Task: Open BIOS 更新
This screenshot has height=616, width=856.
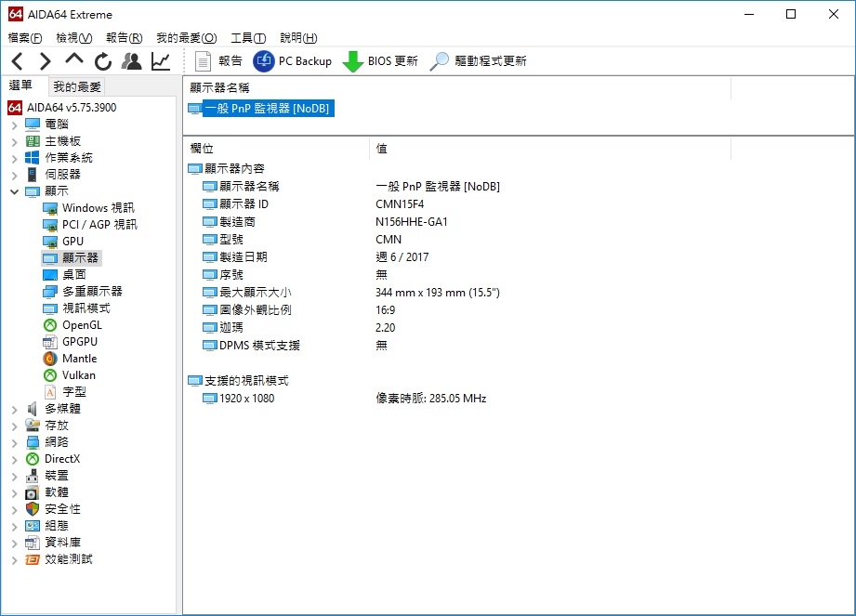Action: coord(380,61)
